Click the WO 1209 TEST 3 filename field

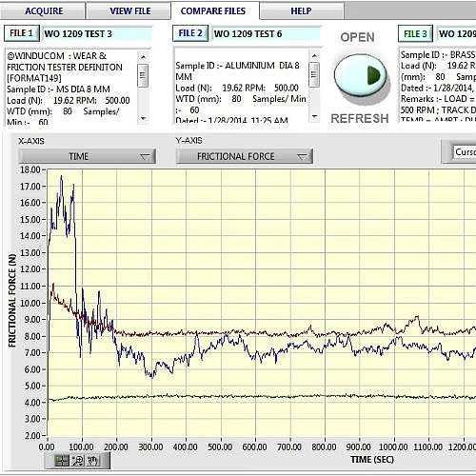click(x=97, y=33)
